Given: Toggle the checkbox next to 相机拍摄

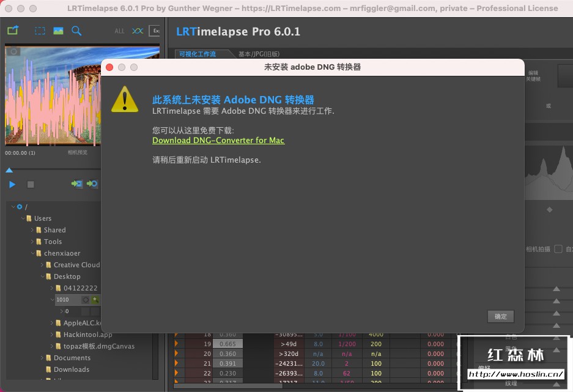Looking at the screenshot, I should (x=558, y=249).
